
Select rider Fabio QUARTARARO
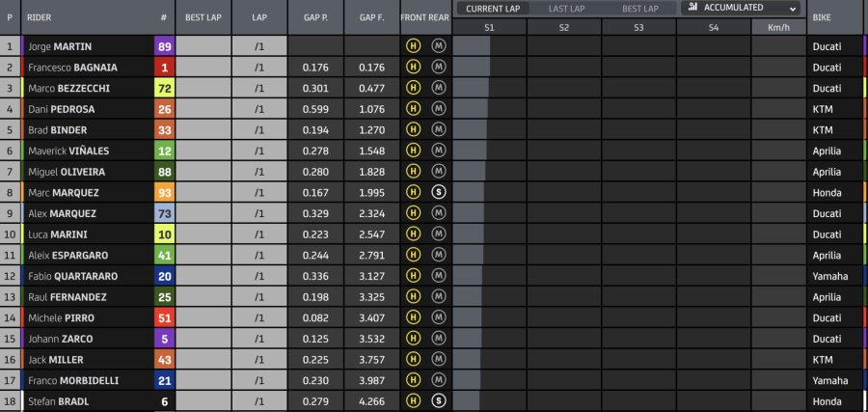tap(73, 276)
